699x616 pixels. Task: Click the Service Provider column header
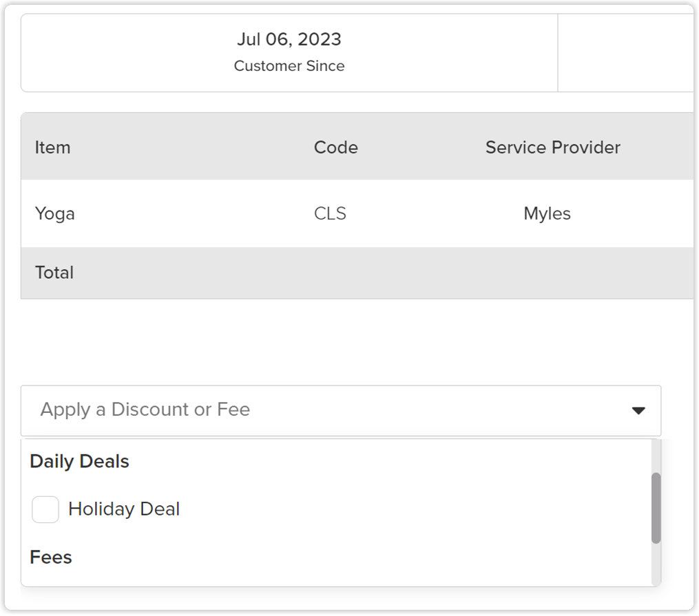coord(552,147)
